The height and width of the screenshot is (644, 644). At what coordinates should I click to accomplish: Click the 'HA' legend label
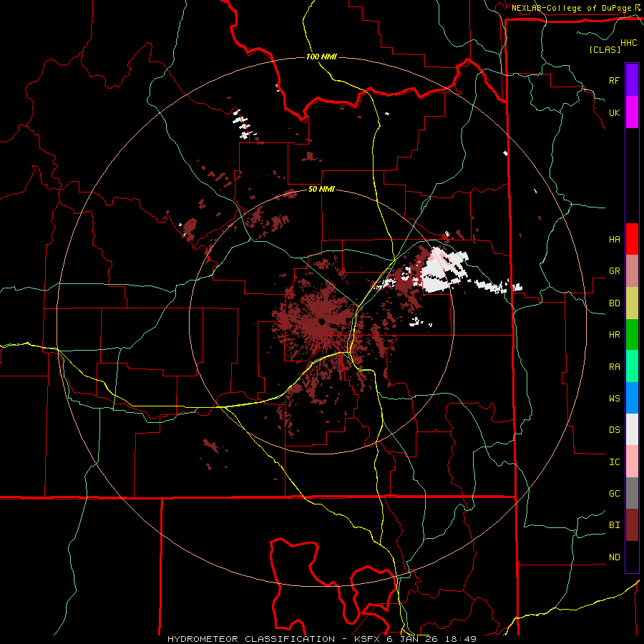614,239
